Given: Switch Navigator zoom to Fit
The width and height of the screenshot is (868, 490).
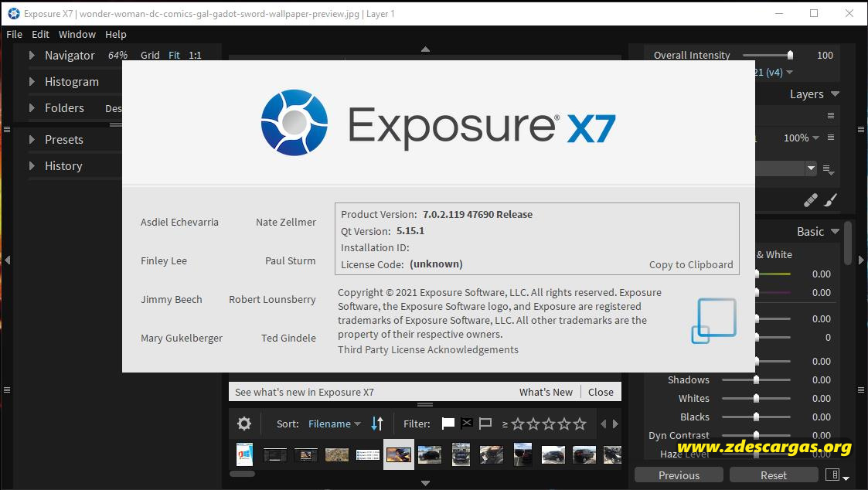Looking at the screenshot, I should coord(175,56).
